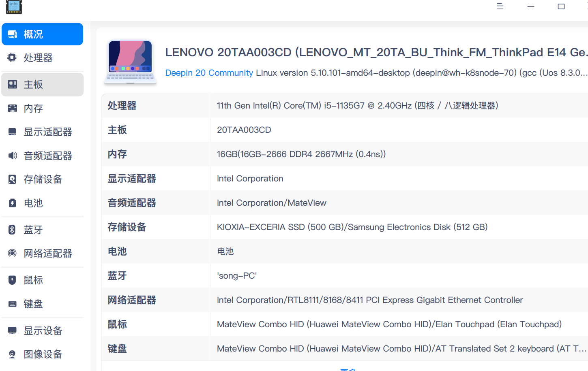Click the i5-1135G7 processor value

(358, 106)
